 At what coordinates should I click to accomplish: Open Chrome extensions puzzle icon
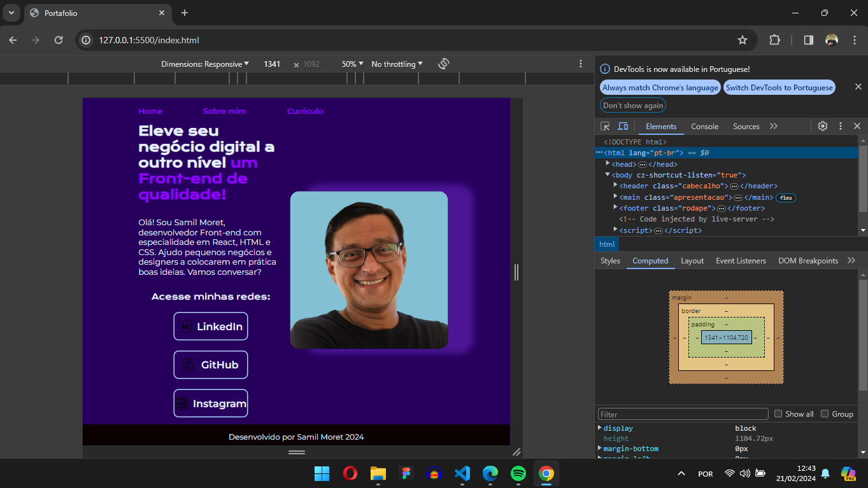pos(774,40)
